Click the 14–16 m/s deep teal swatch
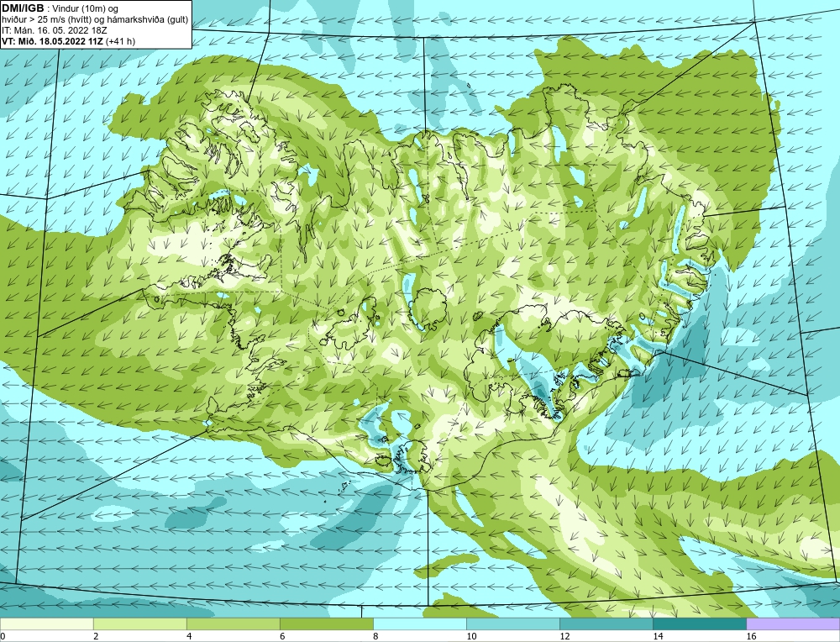This screenshot has height=642, width=840. [699, 624]
